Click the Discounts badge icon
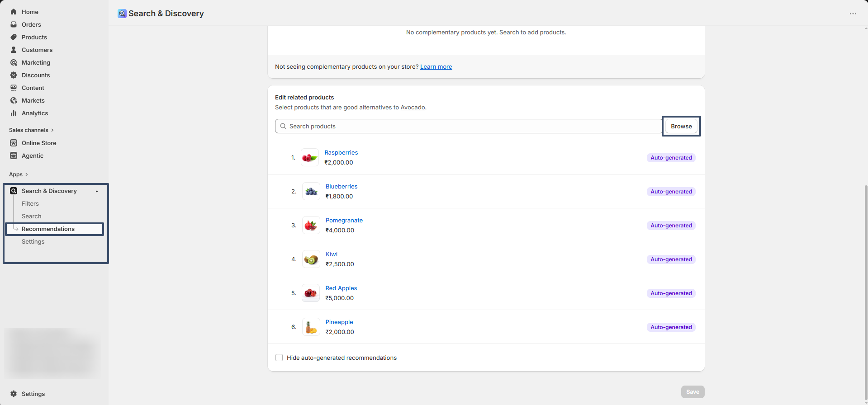Screen dimensions: 868x405 click(14, 75)
